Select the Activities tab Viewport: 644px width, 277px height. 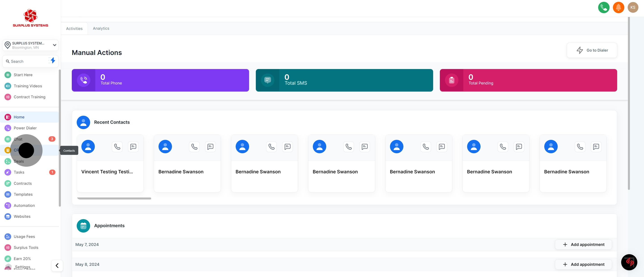[x=74, y=29]
